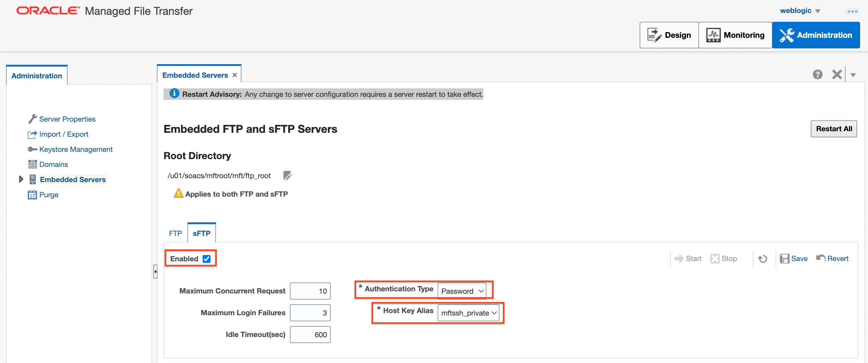Open the Design page
This screenshot has width=868, height=363.
[x=669, y=35]
